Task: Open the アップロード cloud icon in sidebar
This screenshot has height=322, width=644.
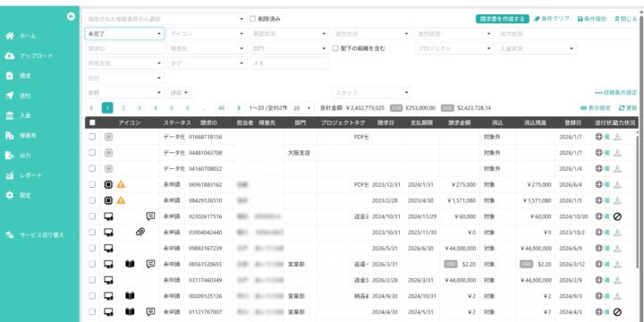Action: pos(10,56)
